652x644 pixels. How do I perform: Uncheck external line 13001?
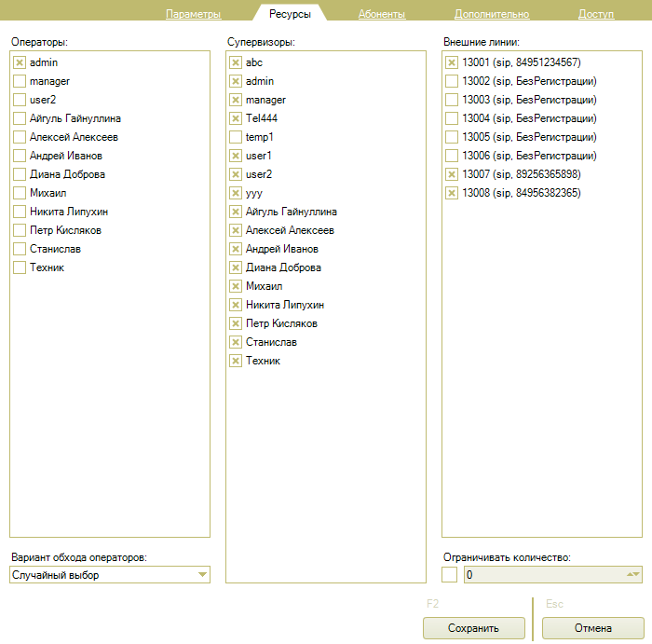click(452, 62)
